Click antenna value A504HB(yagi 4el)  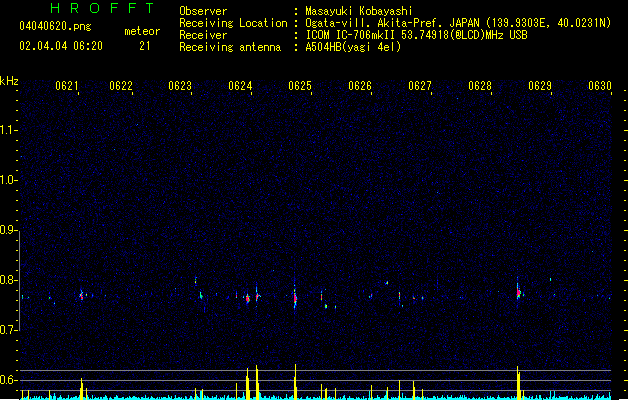point(353,47)
